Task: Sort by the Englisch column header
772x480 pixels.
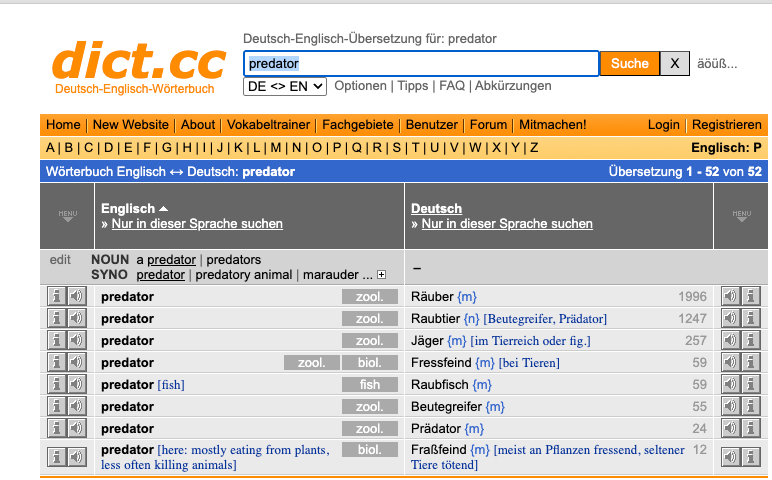Action: (x=128, y=208)
